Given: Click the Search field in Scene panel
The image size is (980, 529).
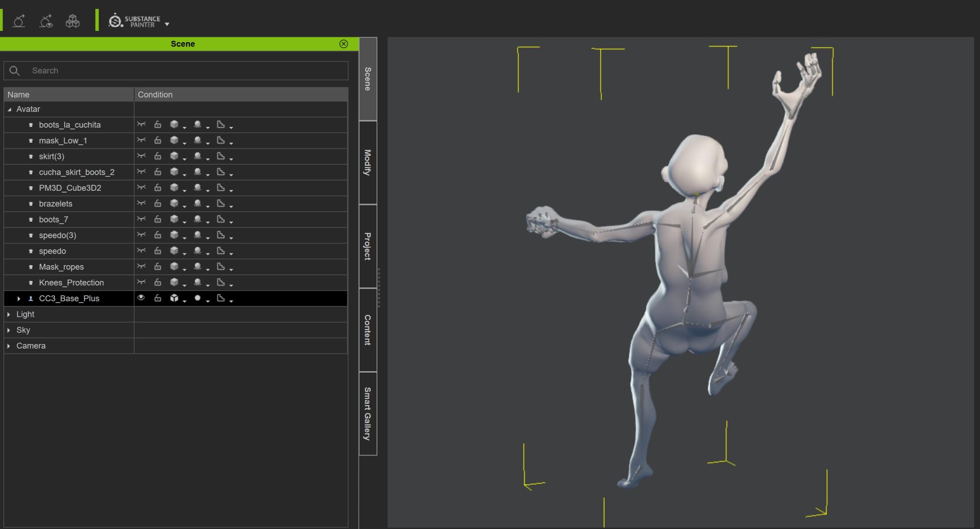Looking at the screenshot, I should [x=176, y=71].
